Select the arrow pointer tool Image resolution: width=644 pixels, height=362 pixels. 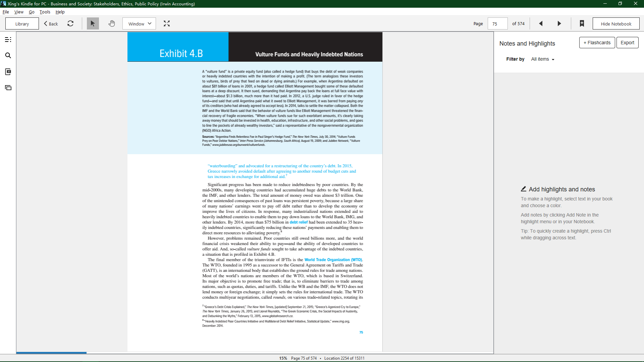93,23
